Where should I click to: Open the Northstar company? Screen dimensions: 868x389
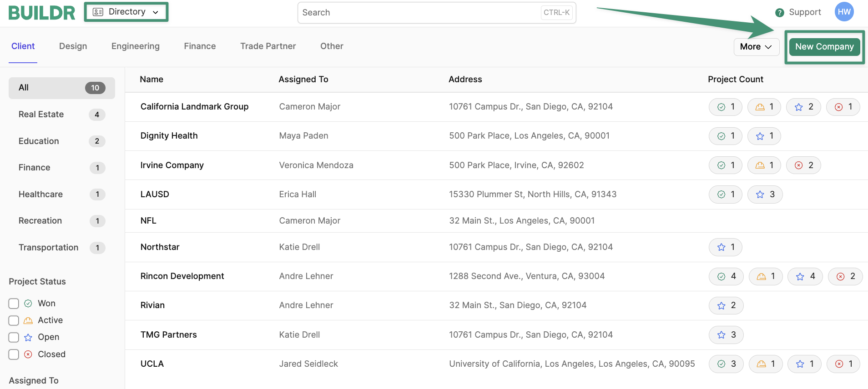click(160, 247)
